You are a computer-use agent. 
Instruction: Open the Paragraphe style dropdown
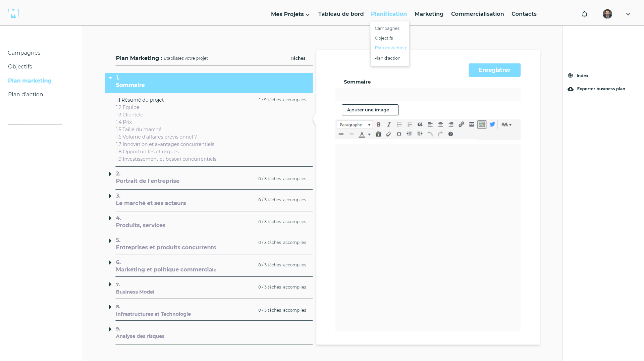coord(354,124)
